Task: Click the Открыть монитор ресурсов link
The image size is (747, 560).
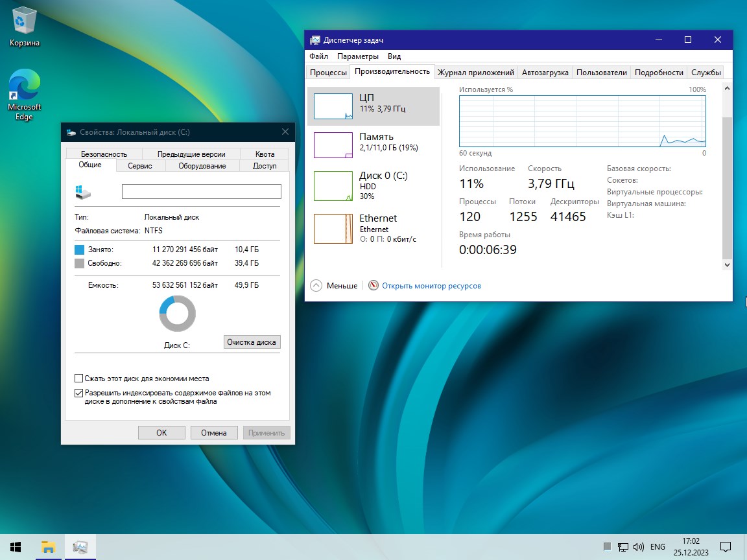Action: [431, 285]
